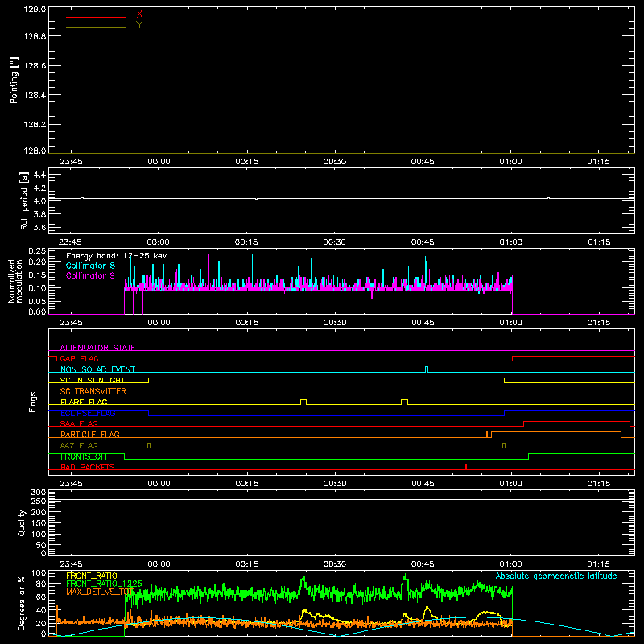This screenshot has width=644, height=644.
Task: Click the 128.4 pointing tick label
Action: coord(35,95)
